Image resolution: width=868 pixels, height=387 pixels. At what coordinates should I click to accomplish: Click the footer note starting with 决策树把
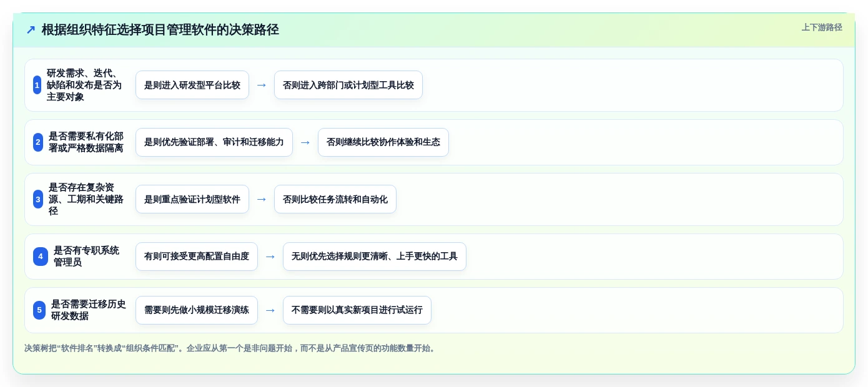(x=230, y=348)
